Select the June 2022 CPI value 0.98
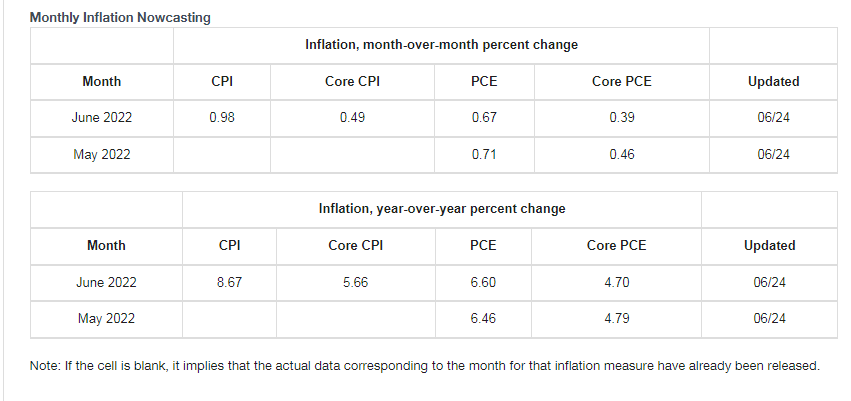851x401 pixels. 222,118
